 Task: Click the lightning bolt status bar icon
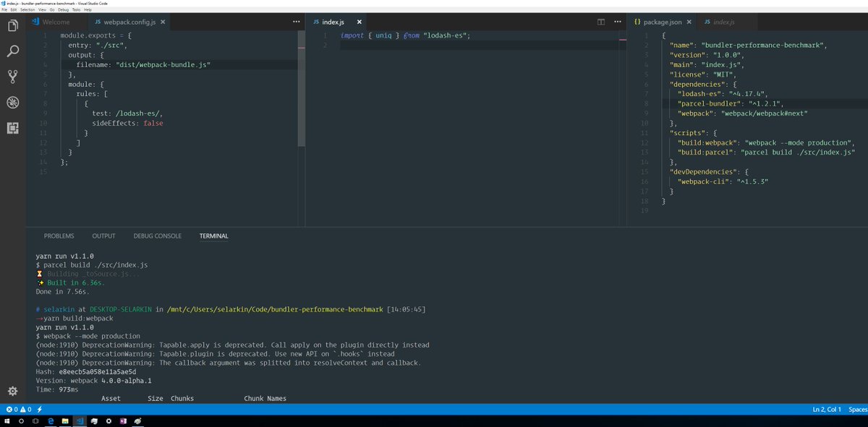point(39,410)
